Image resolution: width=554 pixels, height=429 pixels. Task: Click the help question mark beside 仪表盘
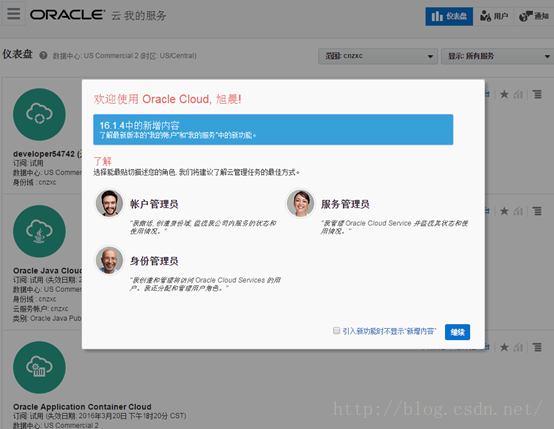[x=43, y=55]
